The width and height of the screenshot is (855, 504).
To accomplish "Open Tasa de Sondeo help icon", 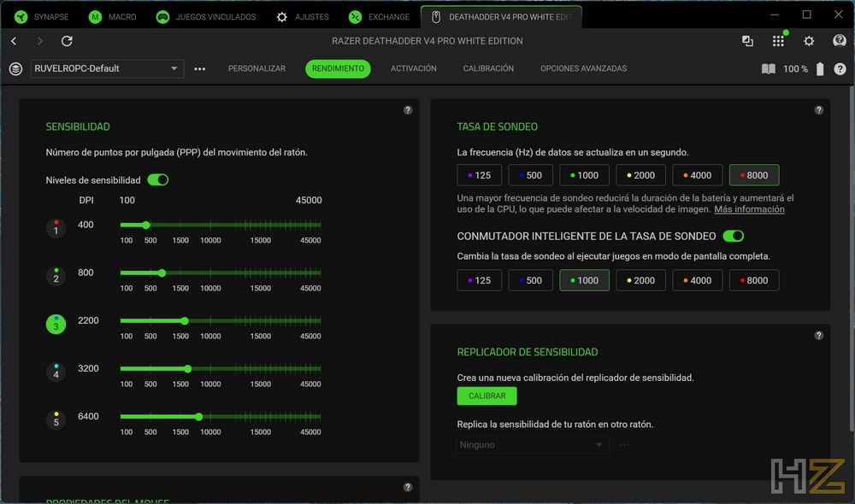I will (x=819, y=110).
